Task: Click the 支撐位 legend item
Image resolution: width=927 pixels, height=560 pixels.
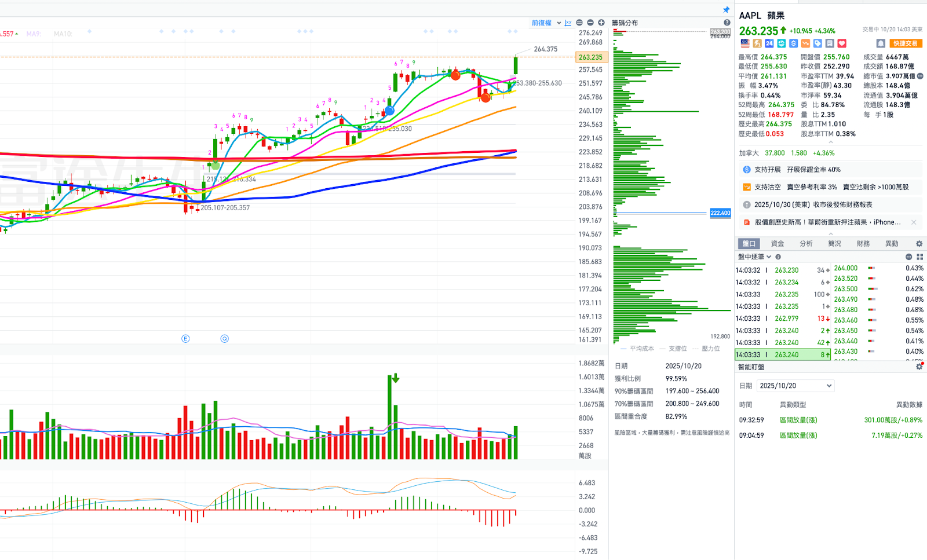Action: pos(673,349)
